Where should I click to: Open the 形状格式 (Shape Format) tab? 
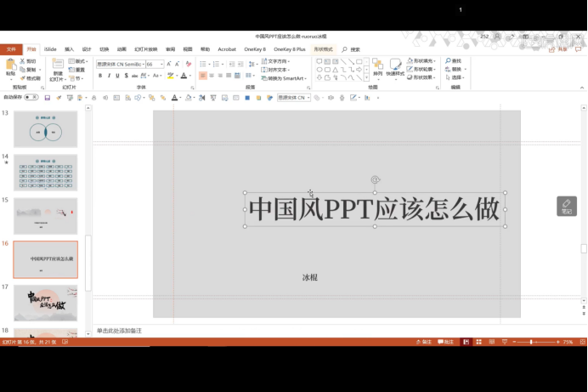[x=323, y=49]
